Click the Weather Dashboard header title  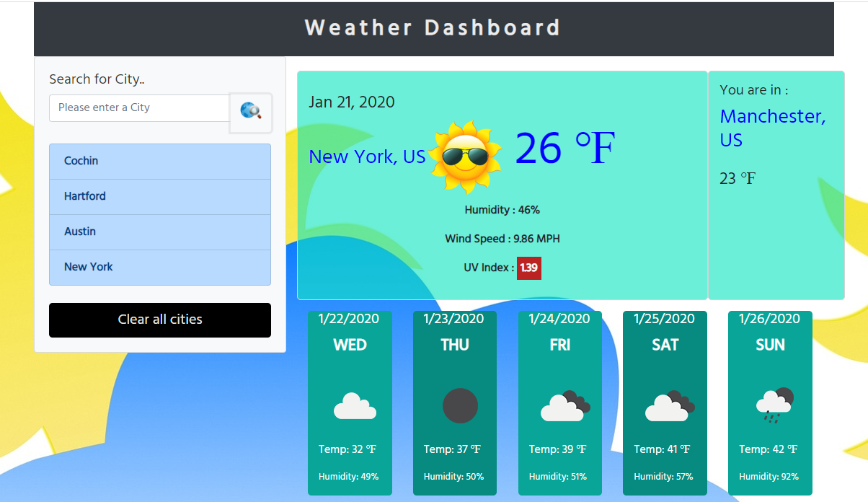pos(433,27)
